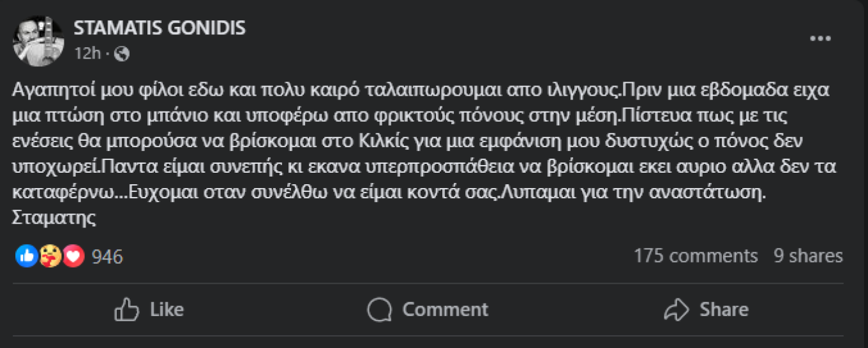This screenshot has width=868, height=348.
Task: Click the red heart love reaction icon
Action: tap(73, 256)
